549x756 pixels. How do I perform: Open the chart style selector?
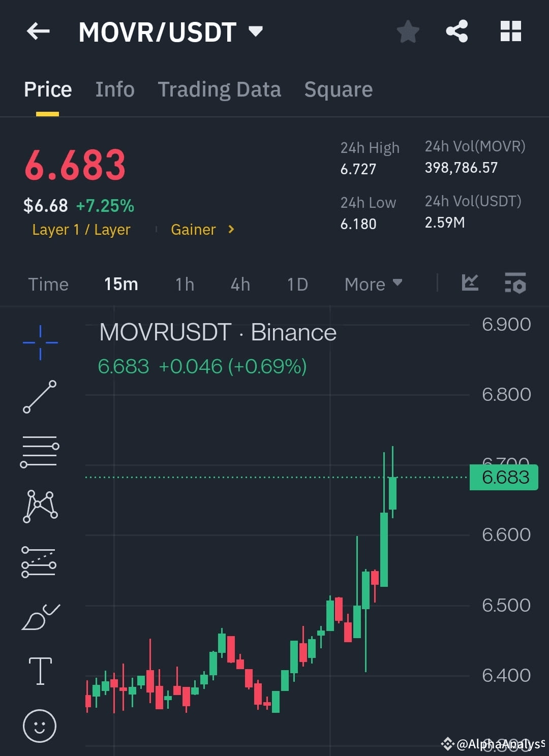click(x=469, y=284)
